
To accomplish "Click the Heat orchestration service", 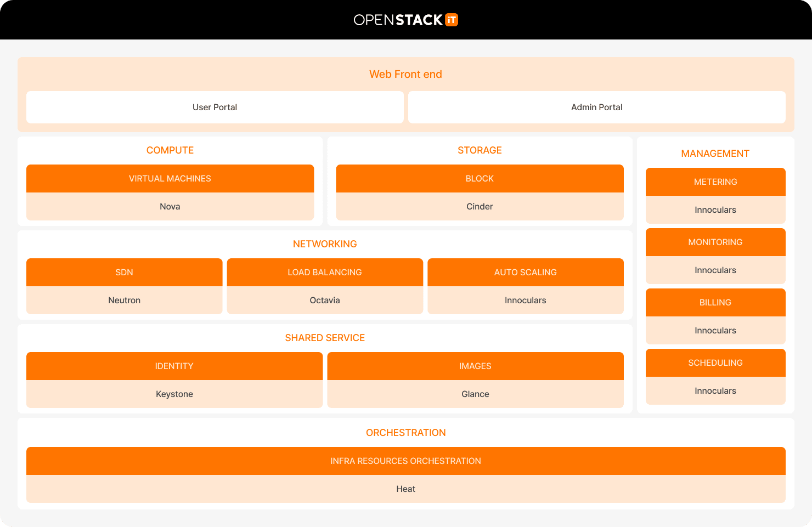I will coord(405,489).
